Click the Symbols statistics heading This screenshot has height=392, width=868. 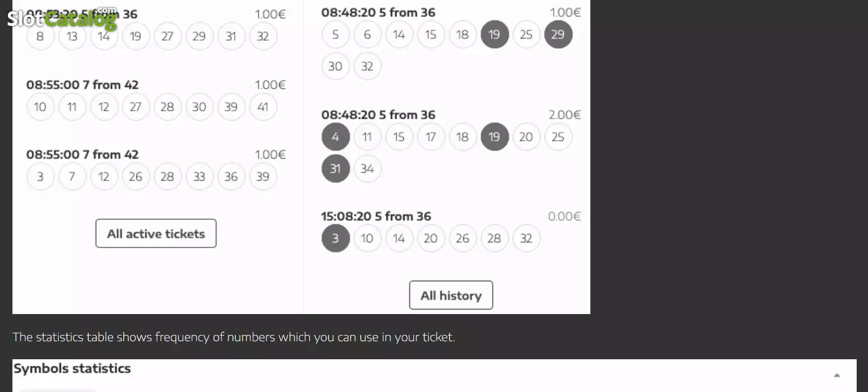click(72, 368)
